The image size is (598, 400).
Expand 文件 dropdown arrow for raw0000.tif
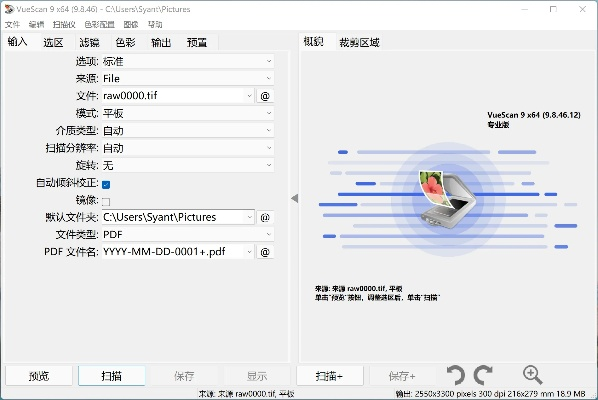[249, 96]
